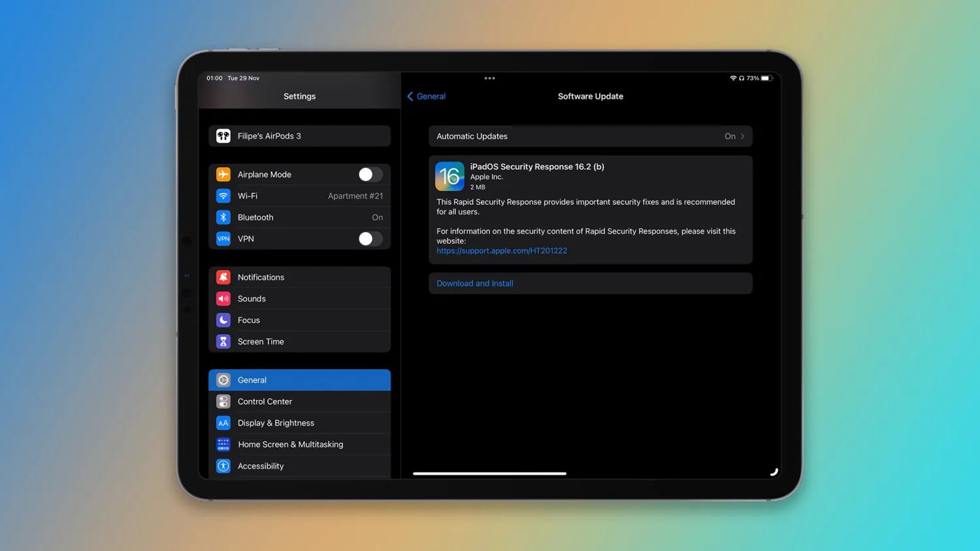Open the support.apple.com/HT201222 link
Screen dimensions: 980x551
(502, 251)
